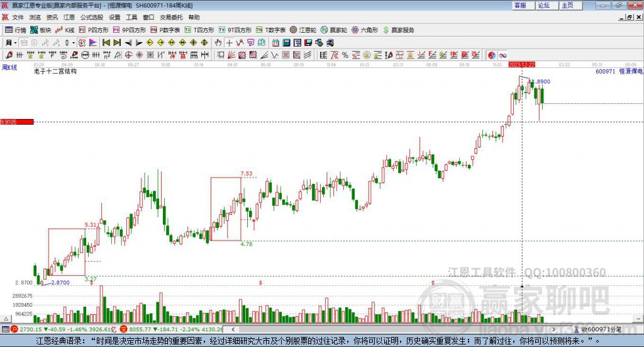Select the red pencil drawing tool
Viewport: 644px width, 347px height.
(x=9, y=55)
